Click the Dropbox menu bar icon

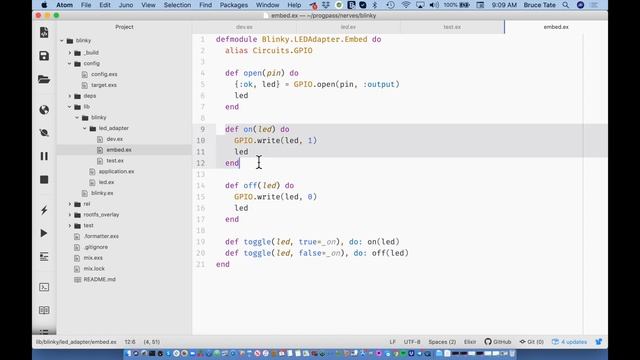click(x=326, y=5)
